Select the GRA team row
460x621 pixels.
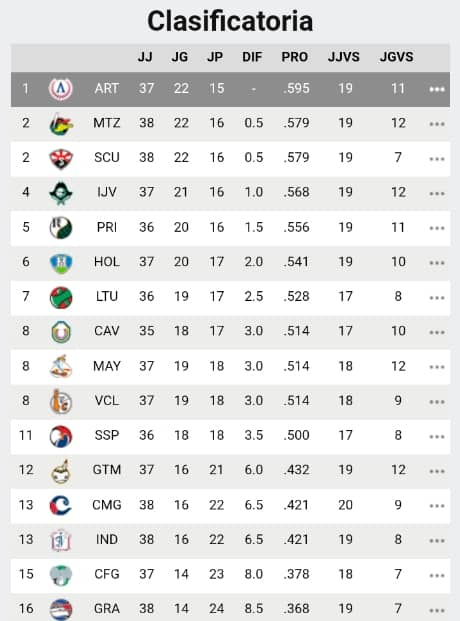[230, 608]
